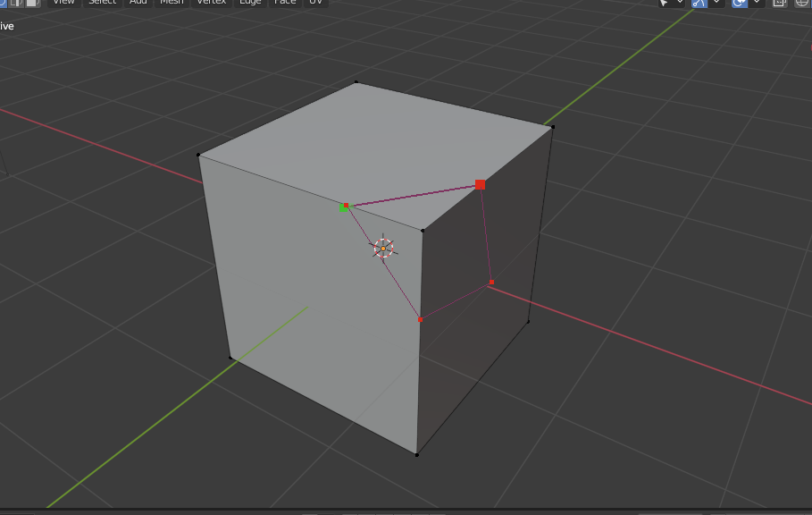Select the cube's top left corner vertex
The image size is (812, 515).
click(x=198, y=155)
